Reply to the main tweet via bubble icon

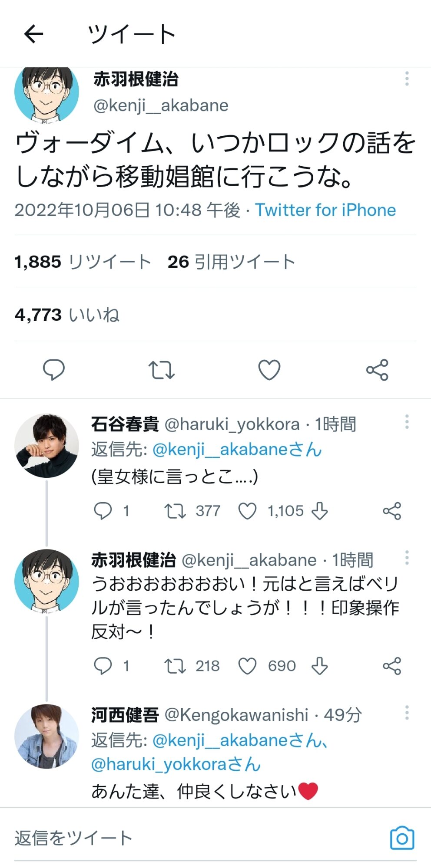pos(53,370)
